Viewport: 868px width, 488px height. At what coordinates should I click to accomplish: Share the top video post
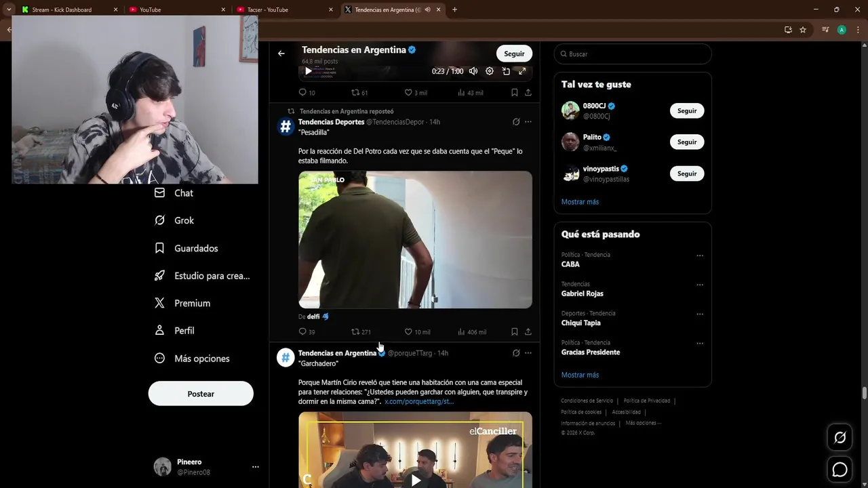click(528, 92)
